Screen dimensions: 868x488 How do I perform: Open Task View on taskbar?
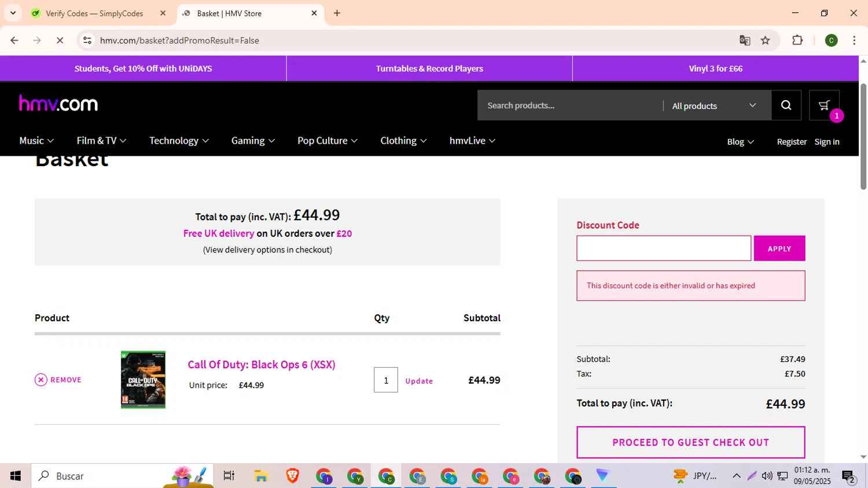click(229, 476)
